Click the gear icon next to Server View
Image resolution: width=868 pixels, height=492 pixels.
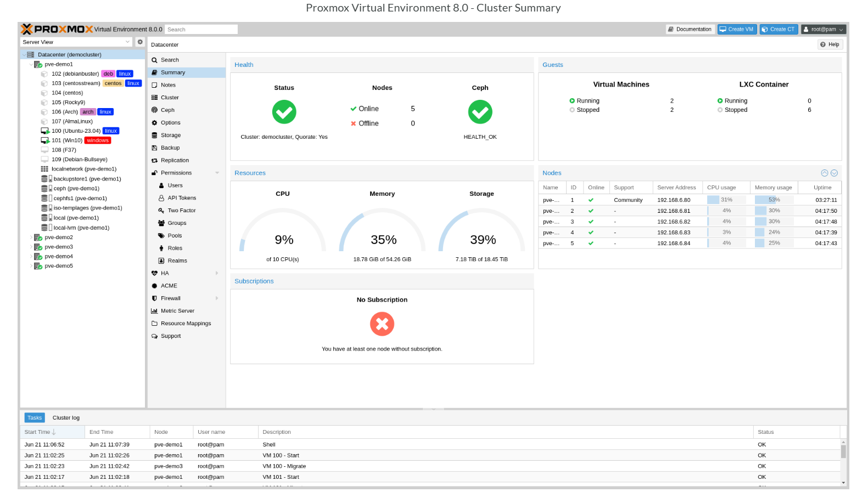click(140, 42)
